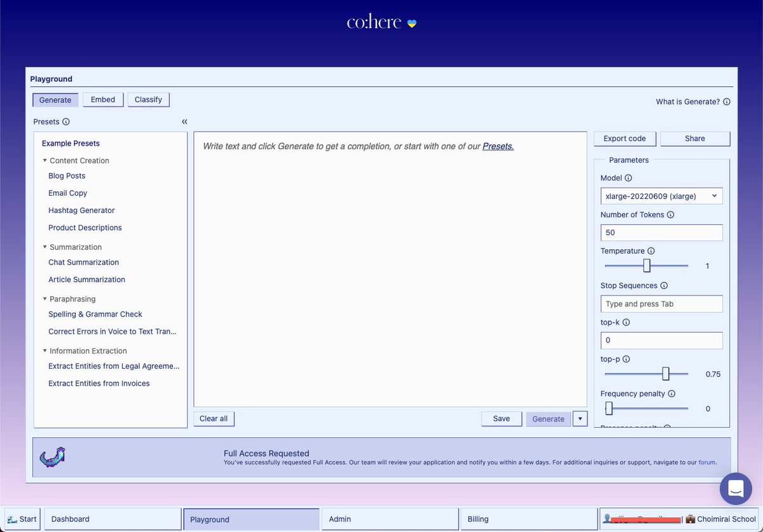
Task: Go to Playground in bottom navigation
Action: click(251, 519)
